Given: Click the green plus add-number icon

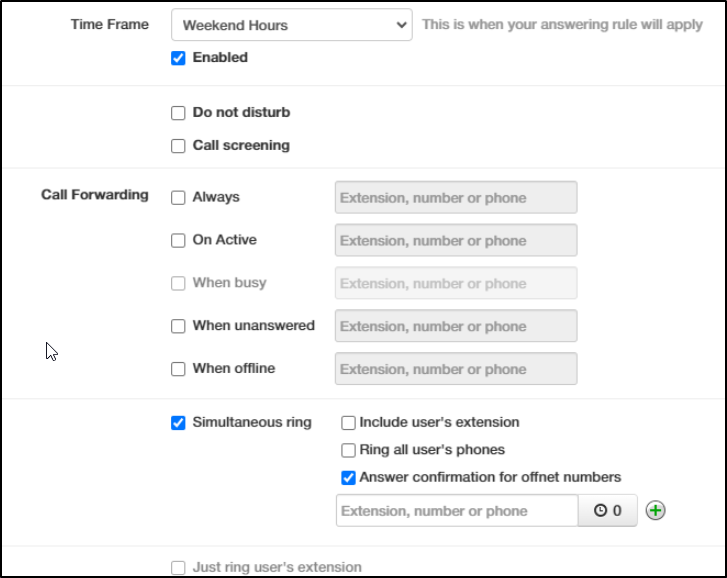Looking at the screenshot, I should (656, 511).
